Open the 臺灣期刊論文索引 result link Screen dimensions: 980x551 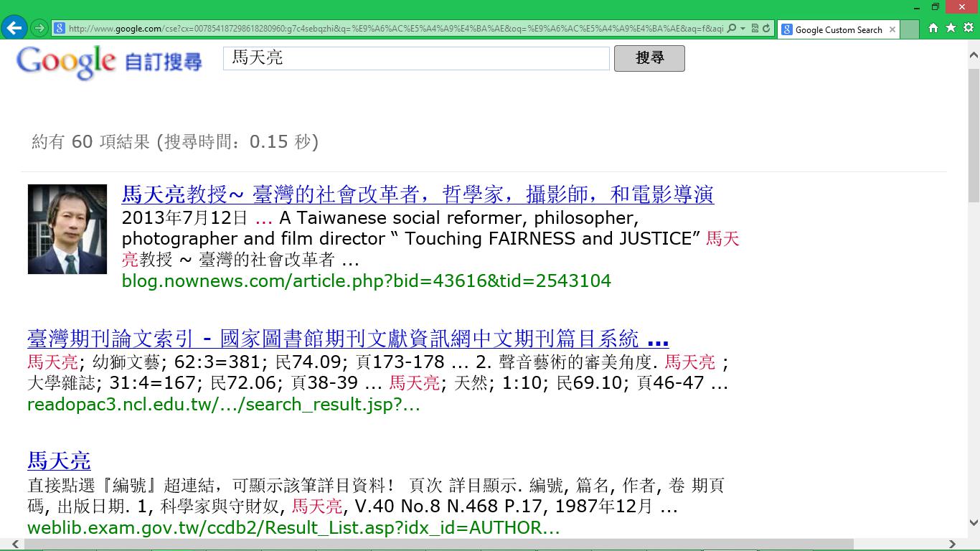click(x=348, y=339)
